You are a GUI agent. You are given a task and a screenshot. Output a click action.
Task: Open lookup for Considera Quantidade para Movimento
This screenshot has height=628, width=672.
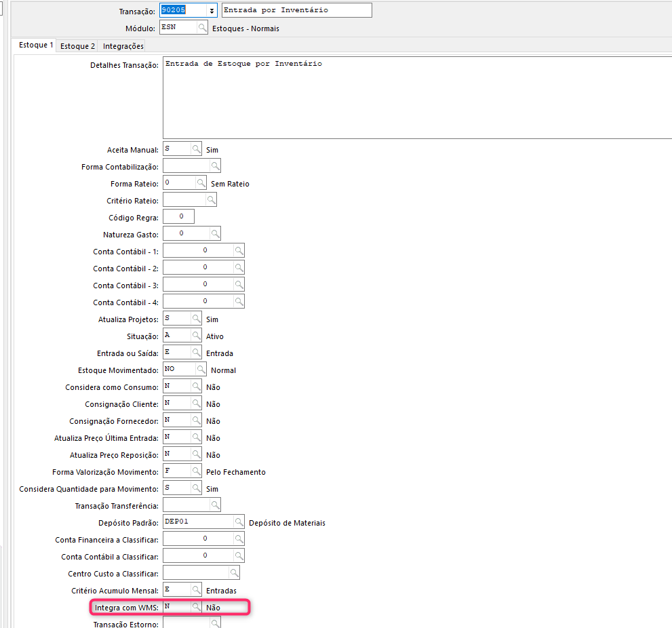(x=196, y=488)
